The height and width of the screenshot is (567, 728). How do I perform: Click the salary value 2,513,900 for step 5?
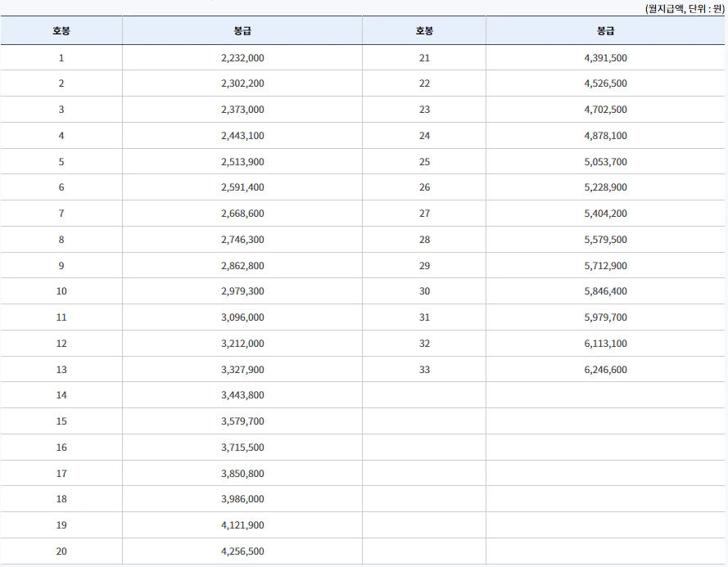click(x=241, y=161)
